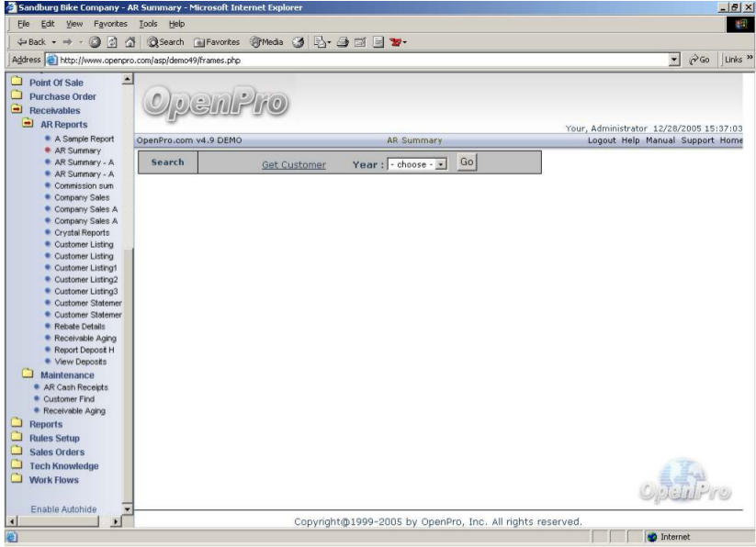Click Enable Autohide in the sidebar

click(x=63, y=509)
